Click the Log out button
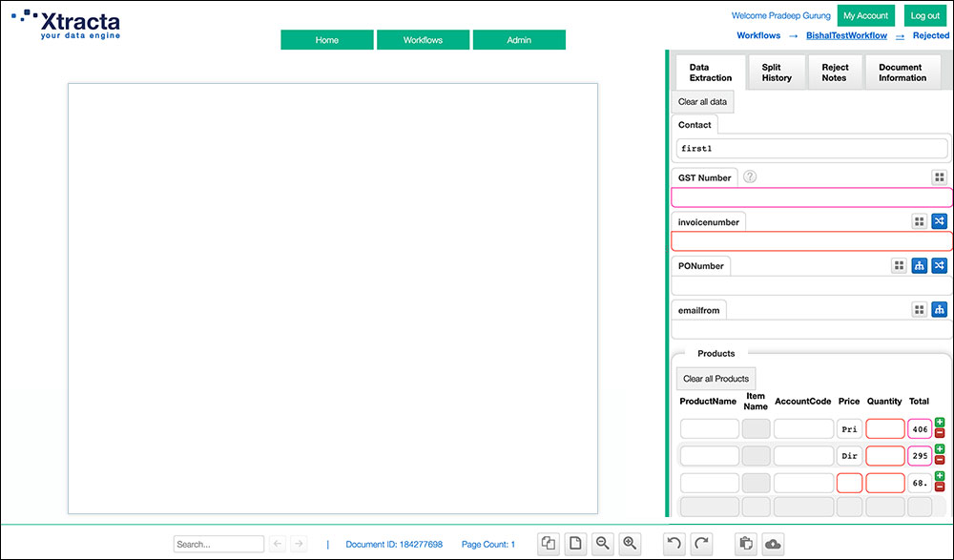Screen dimensions: 954x560 coord(924,15)
